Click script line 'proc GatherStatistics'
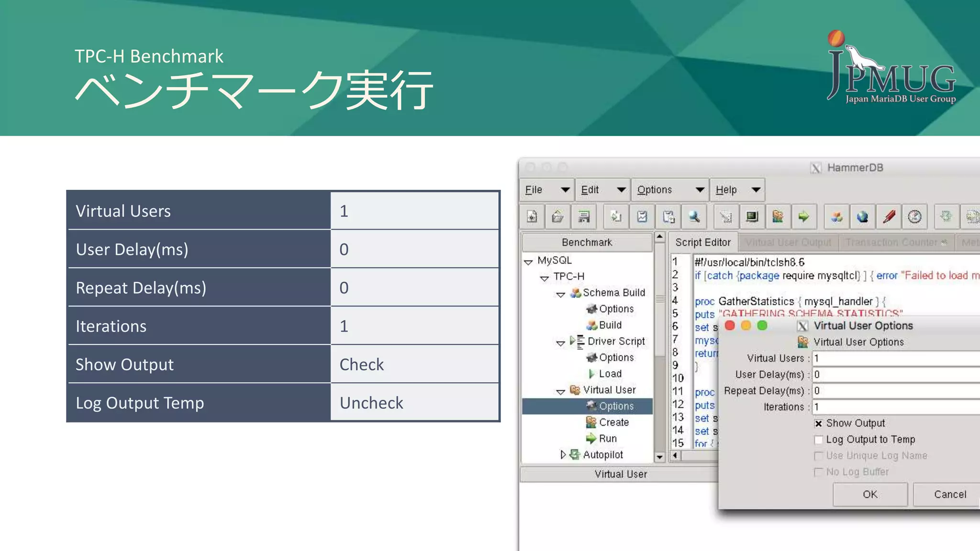980x551 pixels. pos(791,302)
